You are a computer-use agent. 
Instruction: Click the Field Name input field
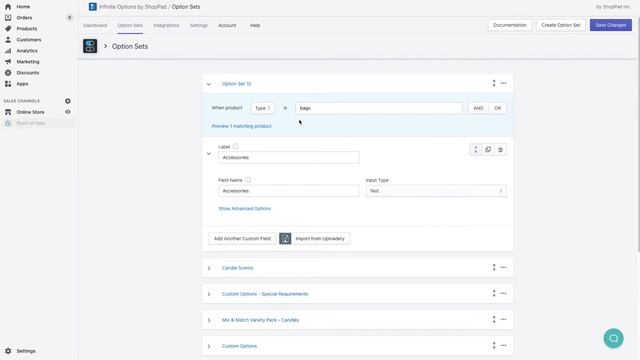click(x=289, y=191)
